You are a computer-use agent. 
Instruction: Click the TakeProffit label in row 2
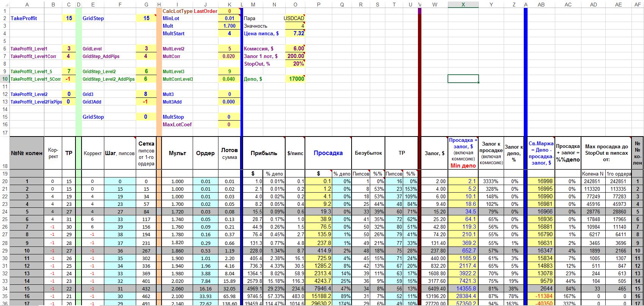click(x=24, y=18)
